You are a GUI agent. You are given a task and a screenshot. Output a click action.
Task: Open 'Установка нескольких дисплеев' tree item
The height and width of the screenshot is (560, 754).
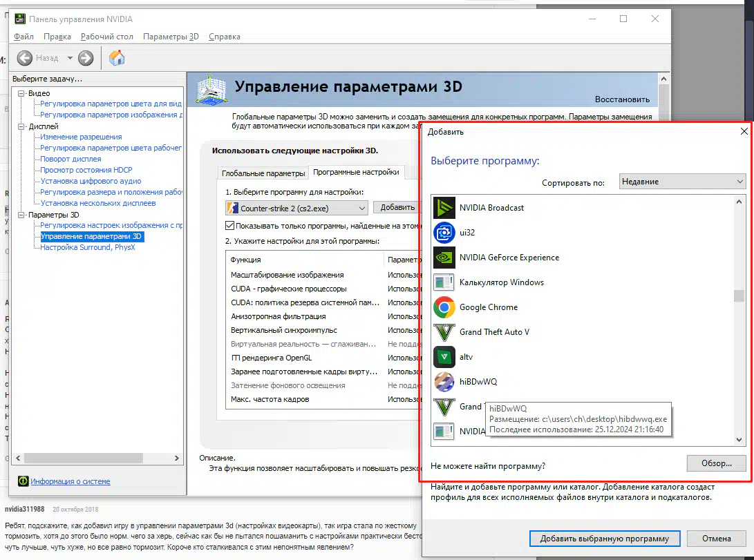(98, 203)
